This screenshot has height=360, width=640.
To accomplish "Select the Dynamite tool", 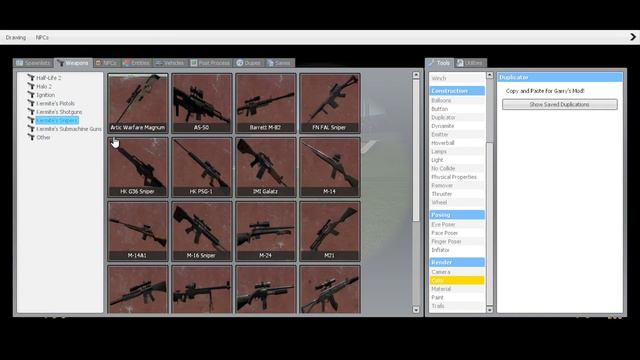I will 457,126.
